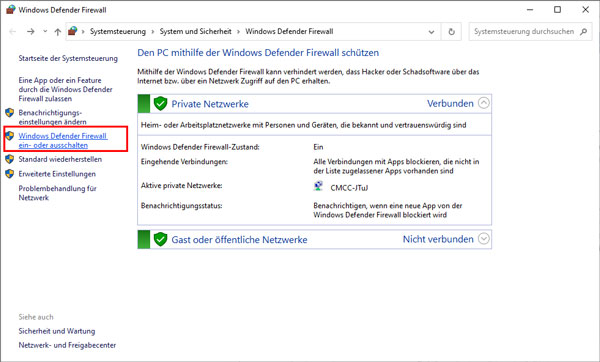Screen dimensions: 600x362
Task: Click the CMCC-JTuJ network name
Action: 349,188
